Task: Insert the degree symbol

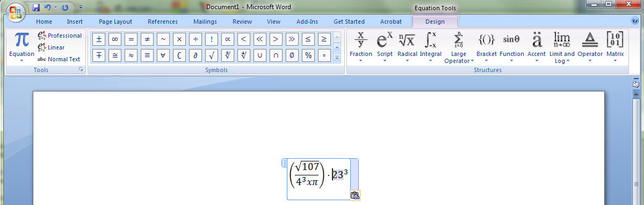Action: pos(324,55)
